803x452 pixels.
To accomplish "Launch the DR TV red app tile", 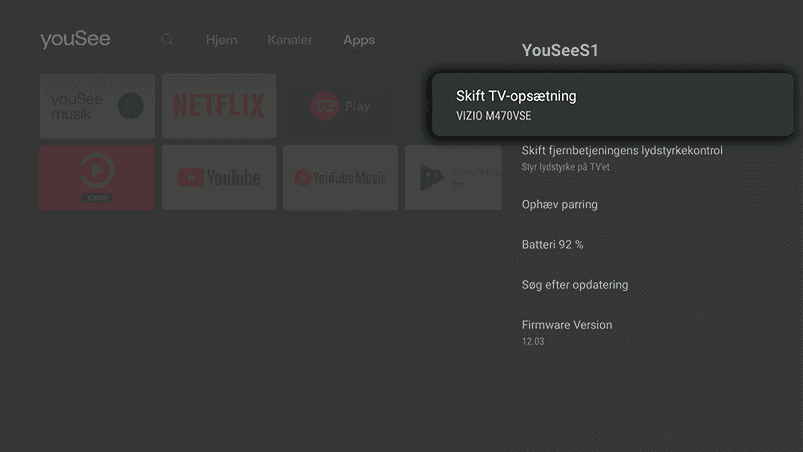I will 97,177.
